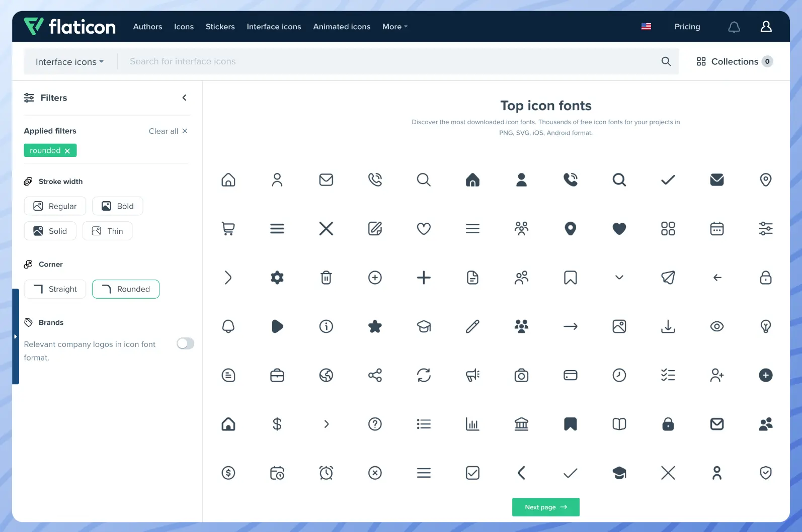The height and width of the screenshot is (532, 802).
Task: Click the Next page button
Action: pyautogui.click(x=545, y=507)
